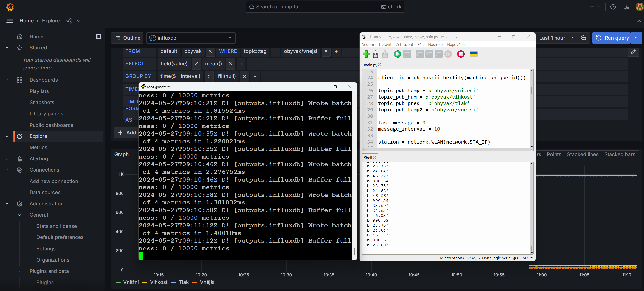The height and width of the screenshot is (291, 644).
Task: Open Data sources link in sidebar
Action: click(x=45, y=192)
